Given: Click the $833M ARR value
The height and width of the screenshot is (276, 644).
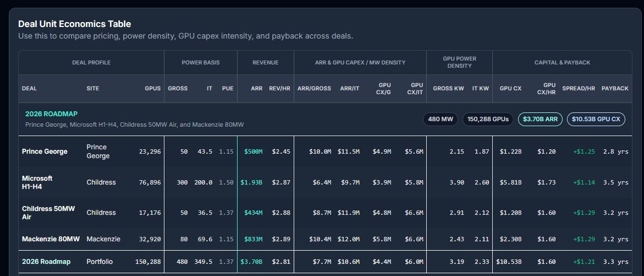Looking at the screenshot, I should pyautogui.click(x=254, y=239).
